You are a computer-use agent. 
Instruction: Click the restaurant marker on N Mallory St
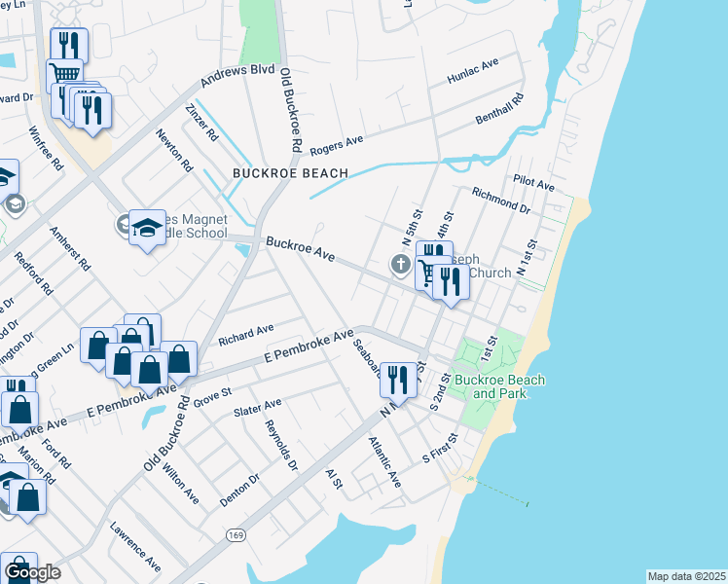(398, 380)
